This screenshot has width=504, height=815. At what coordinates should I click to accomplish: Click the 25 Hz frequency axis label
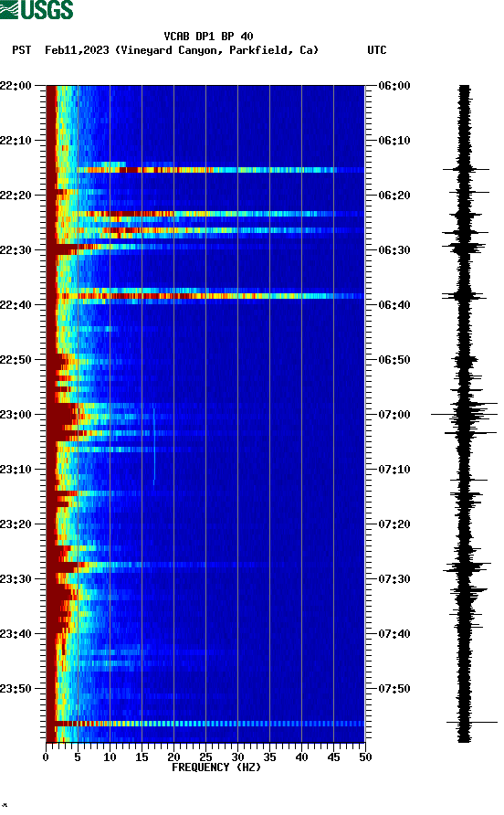(205, 757)
